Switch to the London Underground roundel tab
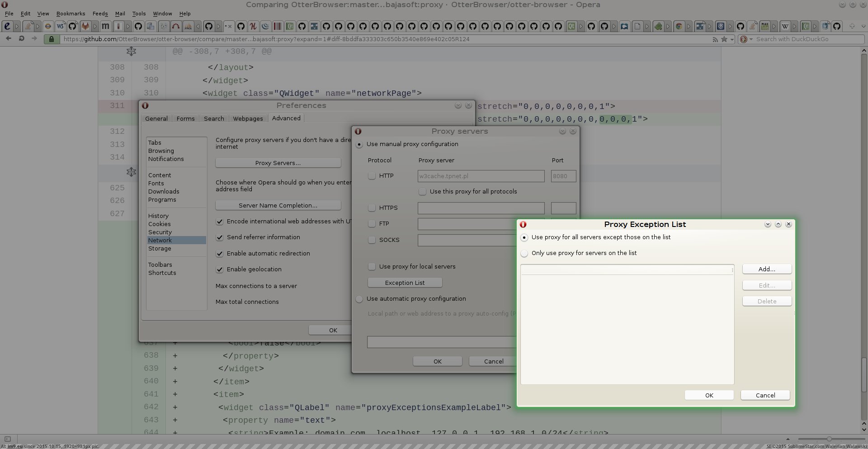 48,26
